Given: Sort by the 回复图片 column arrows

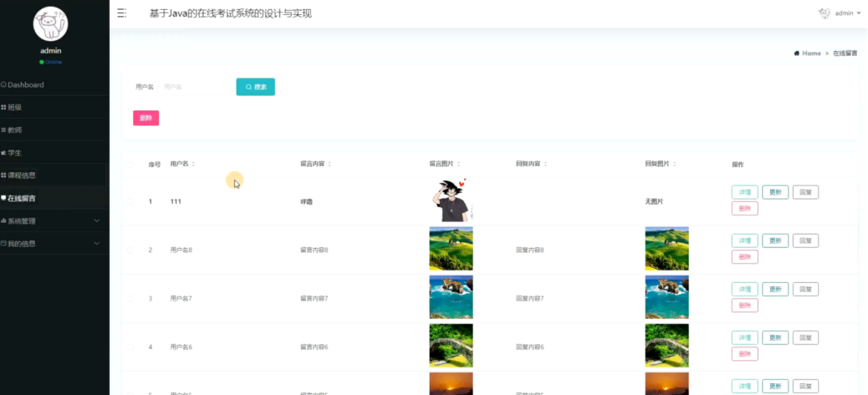Looking at the screenshot, I should 674,164.
